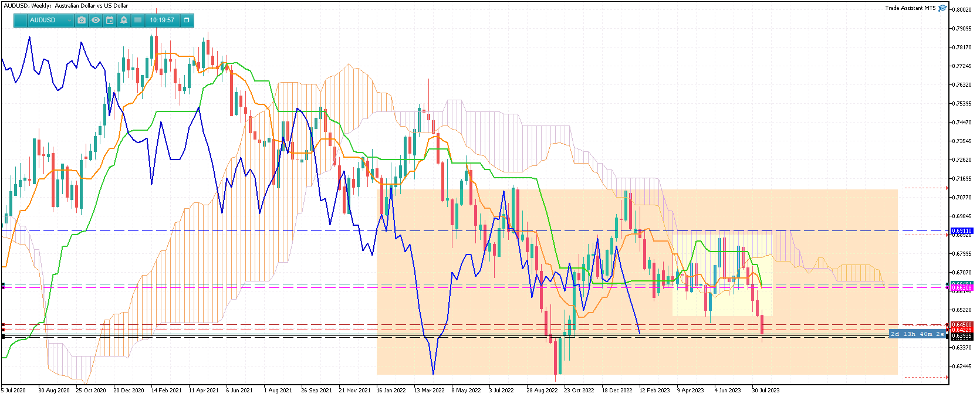
Task: Open the calendar icon in the panel
Action: pos(110,20)
